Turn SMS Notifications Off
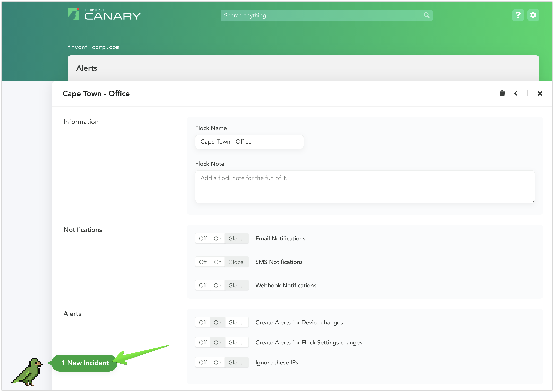Viewport: 554px width, 392px height. [203, 262]
